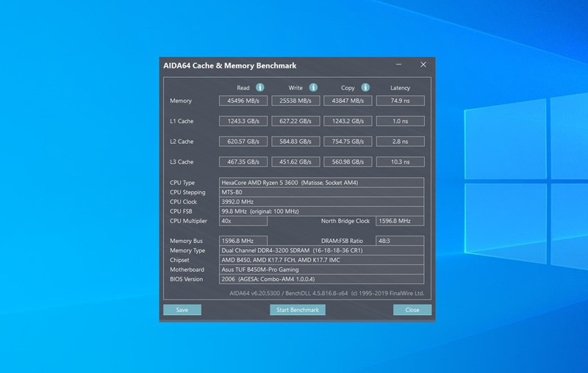588x373 pixels.
Task: Select the Memory Type Dual Channel DDR4-3200 field
Action: 321,250
